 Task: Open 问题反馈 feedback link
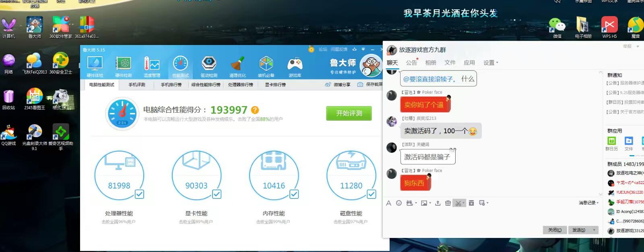[339, 49]
